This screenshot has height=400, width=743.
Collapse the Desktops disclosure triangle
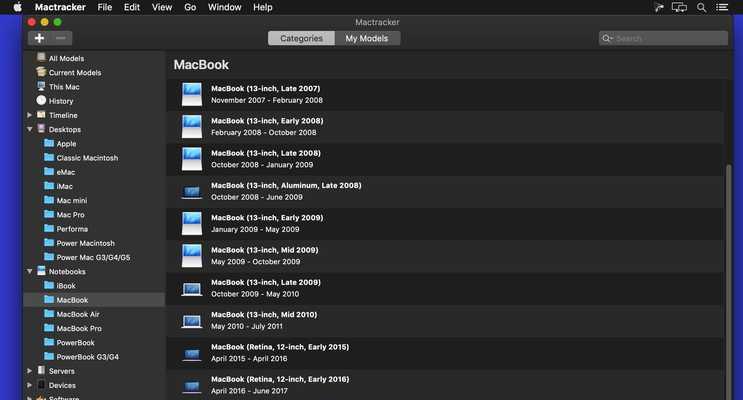pos(29,129)
